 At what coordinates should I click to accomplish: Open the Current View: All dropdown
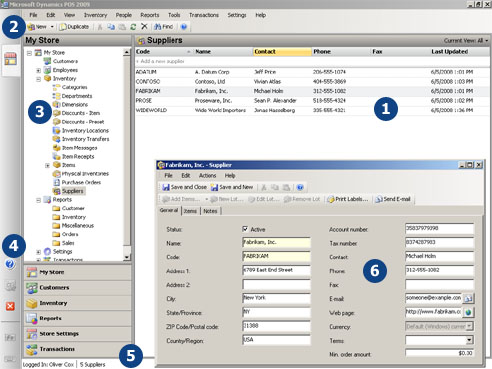[466, 41]
